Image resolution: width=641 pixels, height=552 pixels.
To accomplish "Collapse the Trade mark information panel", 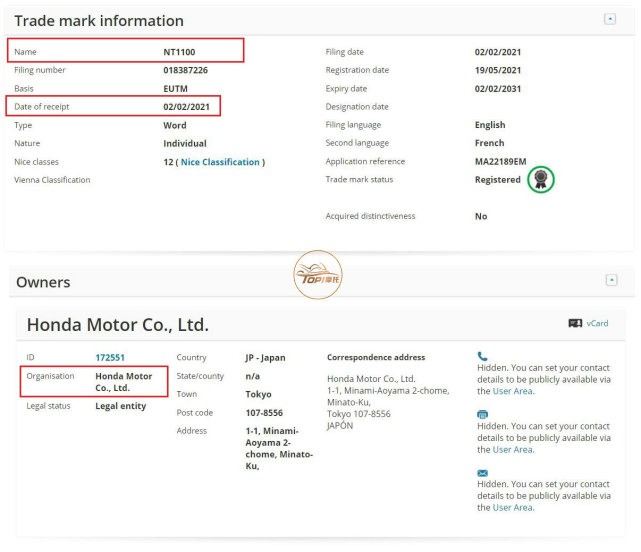I will [x=610, y=19].
